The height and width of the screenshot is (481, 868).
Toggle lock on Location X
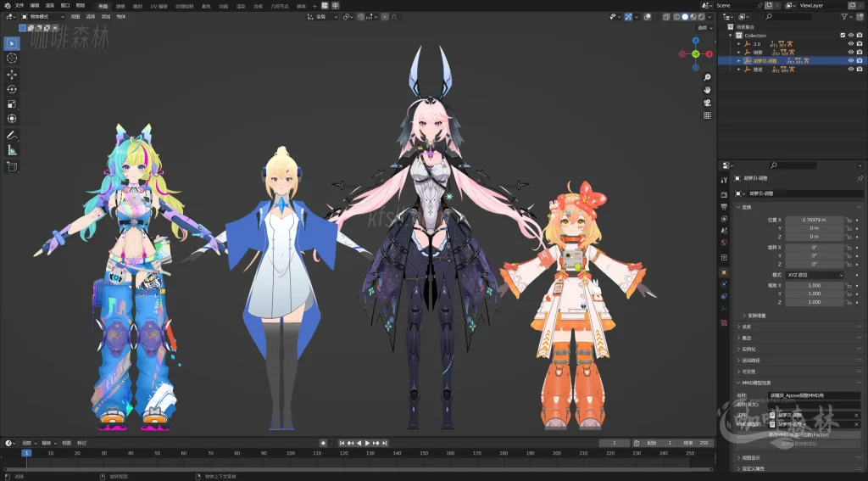coord(848,220)
